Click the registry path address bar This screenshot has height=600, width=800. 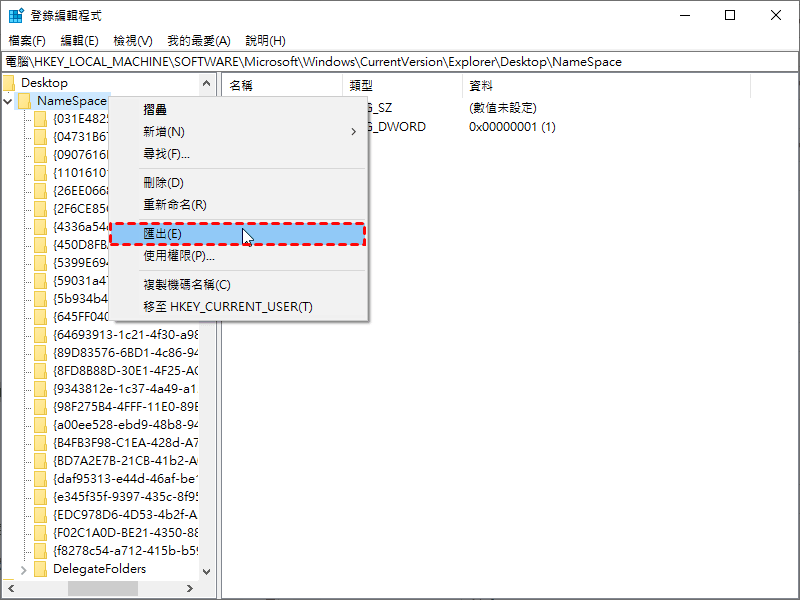(x=399, y=62)
